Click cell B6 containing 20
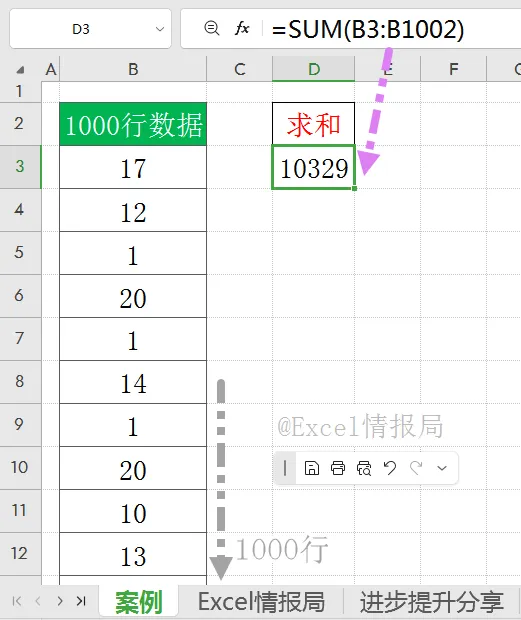 coord(133,296)
